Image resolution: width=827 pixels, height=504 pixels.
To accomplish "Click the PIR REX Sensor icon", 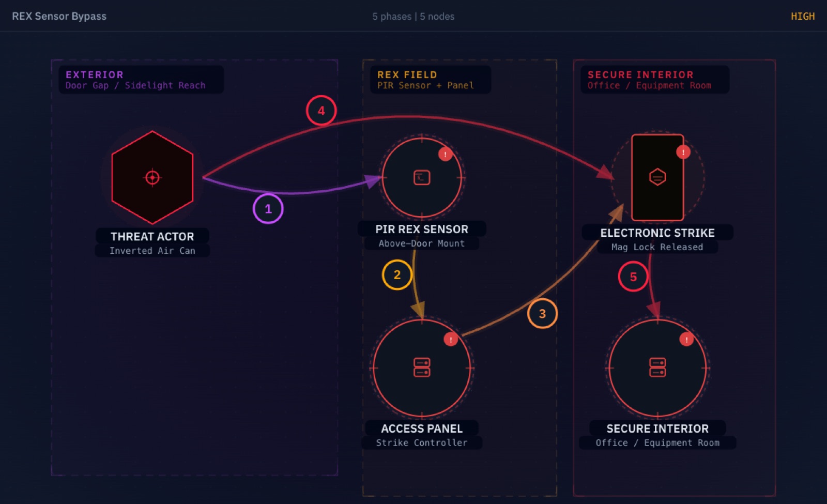I will [x=421, y=177].
